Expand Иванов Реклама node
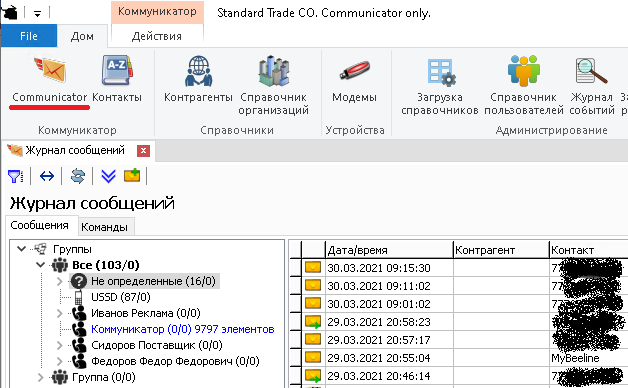Viewport: 628px width, 388px height. pos(60,313)
